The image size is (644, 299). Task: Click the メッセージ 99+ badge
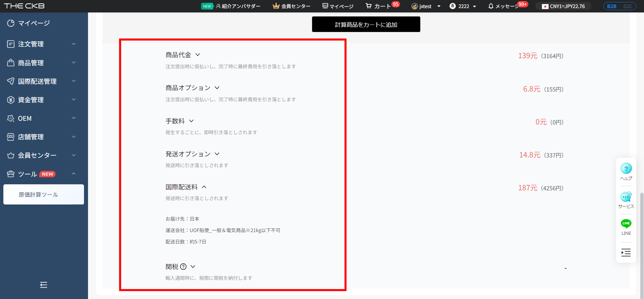click(522, 4)
